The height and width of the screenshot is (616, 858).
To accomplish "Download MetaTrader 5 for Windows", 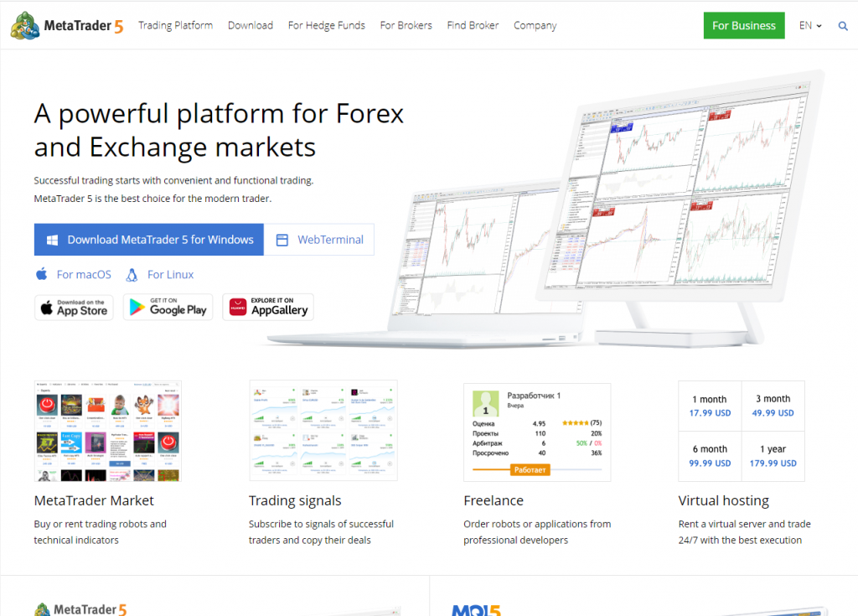I will click(149, 240).
